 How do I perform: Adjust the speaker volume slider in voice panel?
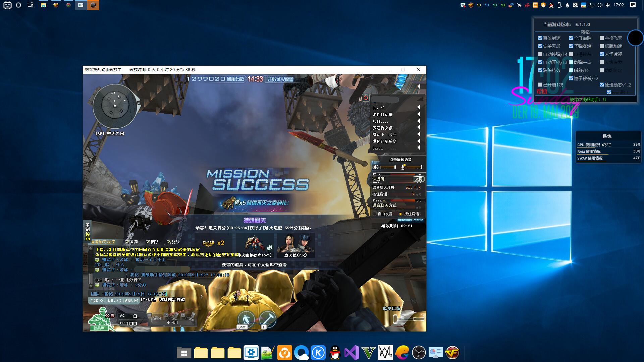click(x=388, y=167)
